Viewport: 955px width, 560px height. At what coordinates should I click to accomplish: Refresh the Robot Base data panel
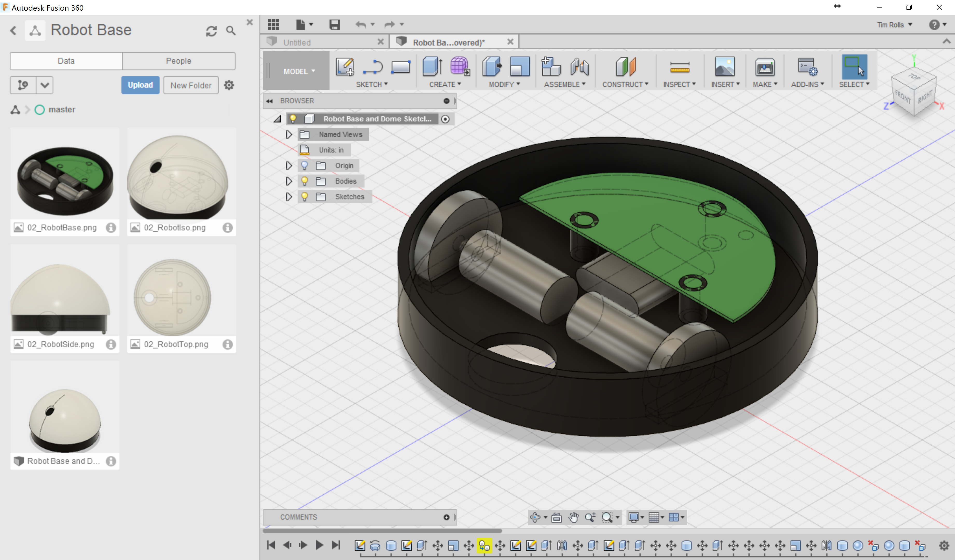pos(211,31)
